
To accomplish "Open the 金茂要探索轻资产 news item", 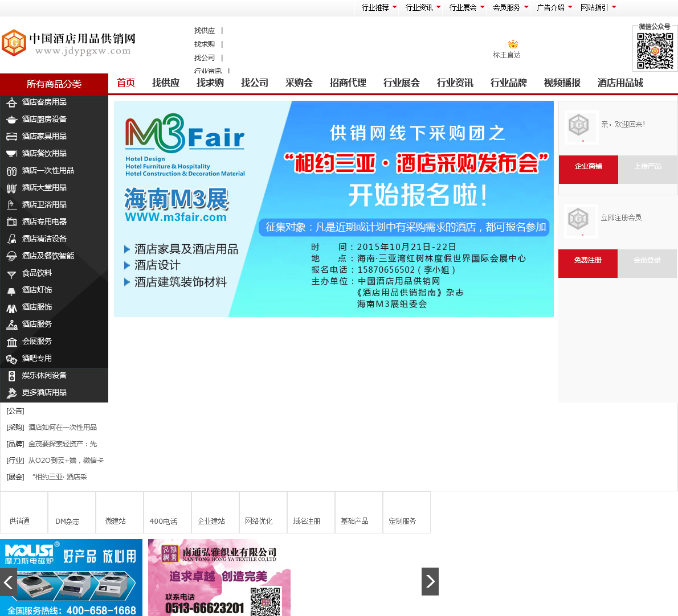I will pos(63,443).
